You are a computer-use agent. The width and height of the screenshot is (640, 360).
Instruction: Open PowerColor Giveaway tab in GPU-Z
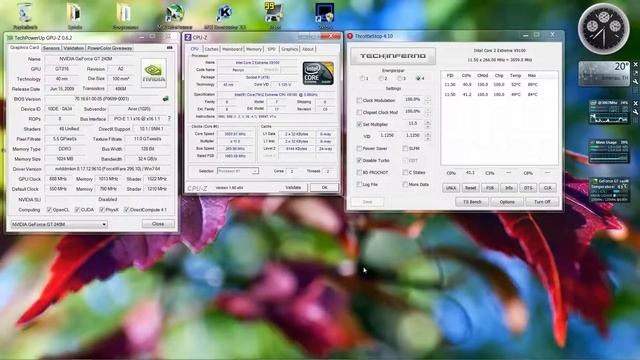click(x=109, y=48)
